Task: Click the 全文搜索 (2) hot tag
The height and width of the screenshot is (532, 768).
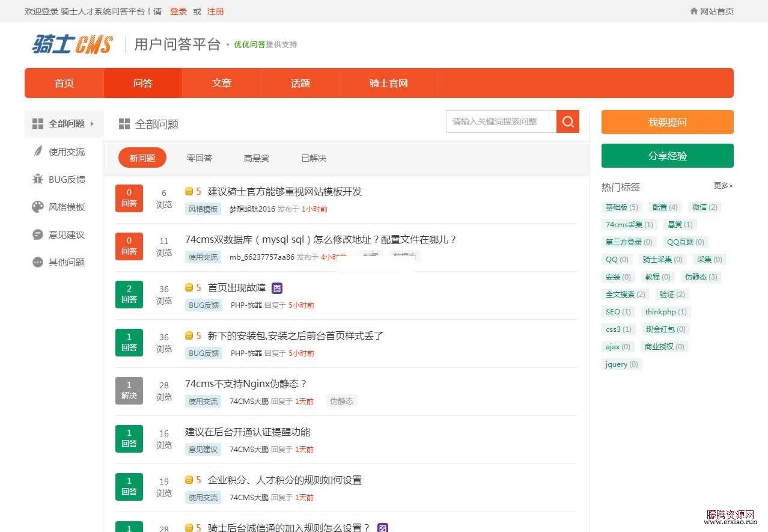Action: coord(625,294)
